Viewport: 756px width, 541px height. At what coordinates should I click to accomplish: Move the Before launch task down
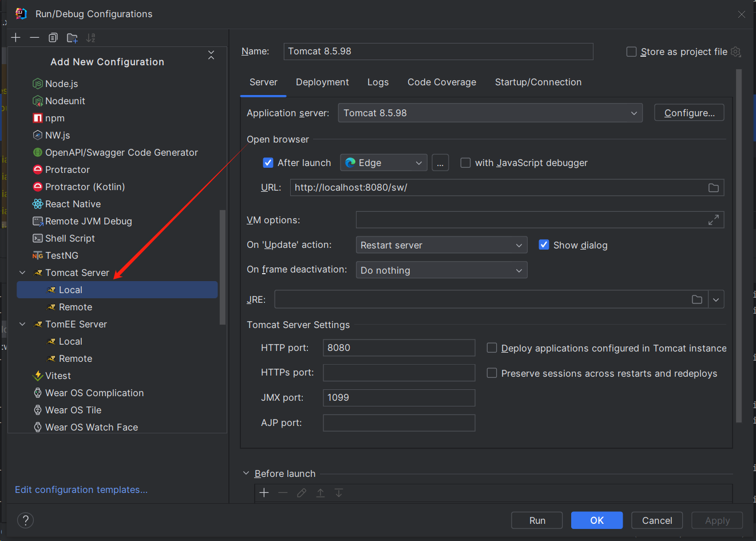(339, 493)
